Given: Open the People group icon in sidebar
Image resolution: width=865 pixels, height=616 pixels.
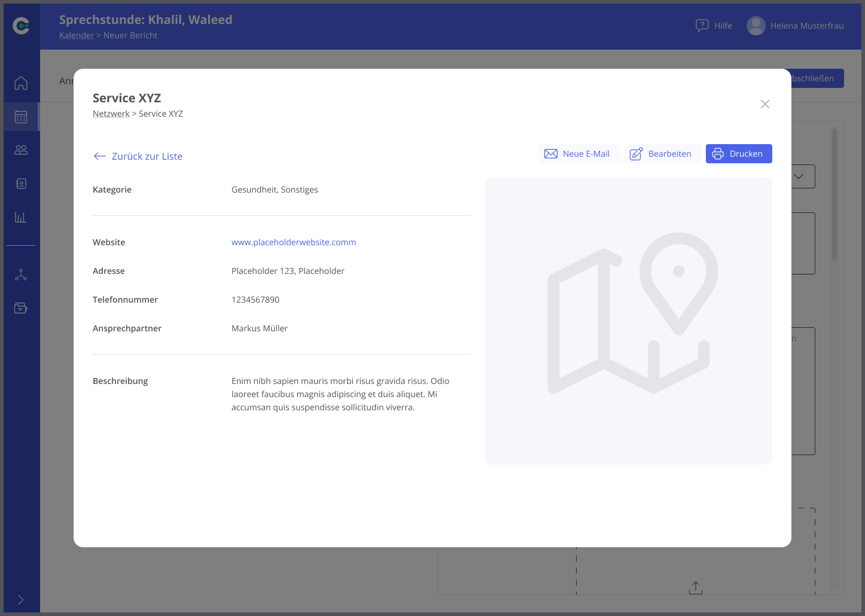Looking at the screenshot, I should (21, 150).
